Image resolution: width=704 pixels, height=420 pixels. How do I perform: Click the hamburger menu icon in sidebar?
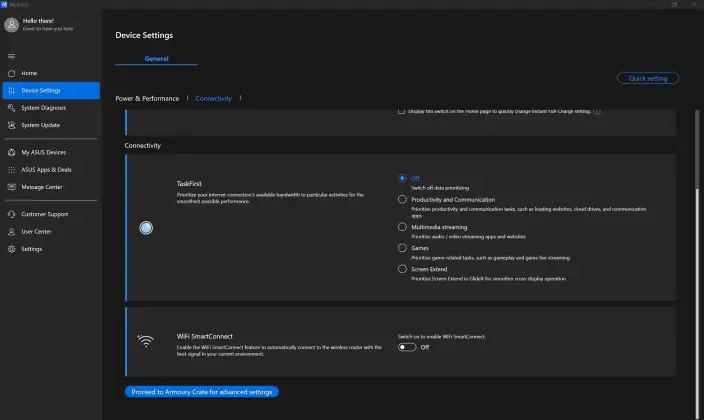click(12, 56)
